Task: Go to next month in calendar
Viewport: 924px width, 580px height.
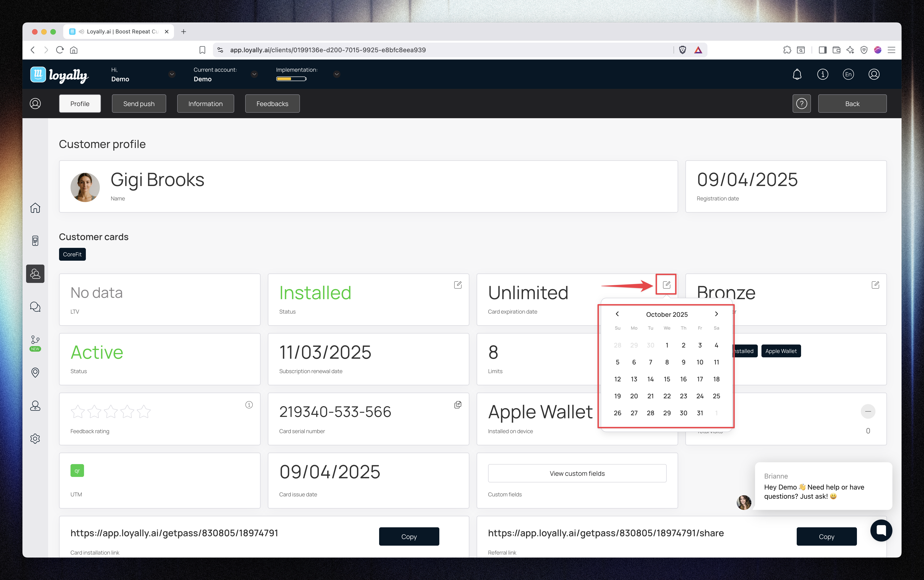Action: coord(716,314)
